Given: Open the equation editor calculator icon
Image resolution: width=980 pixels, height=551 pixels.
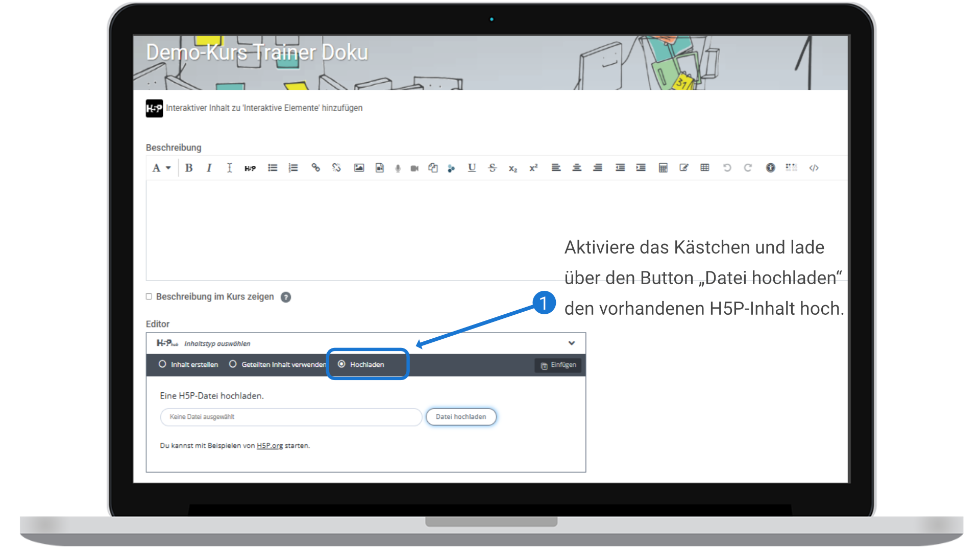Looking at the screenshot, I should point(663,168).
